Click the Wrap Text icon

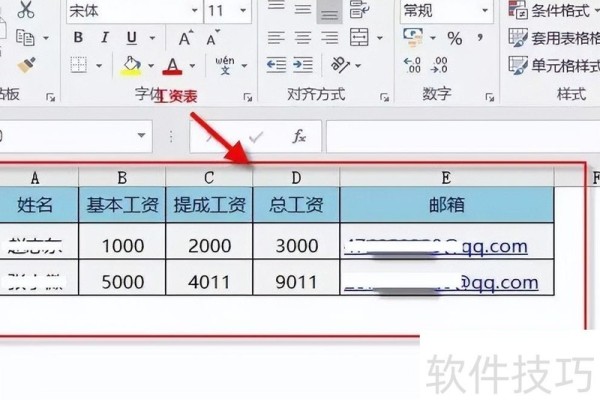[360, 10]
